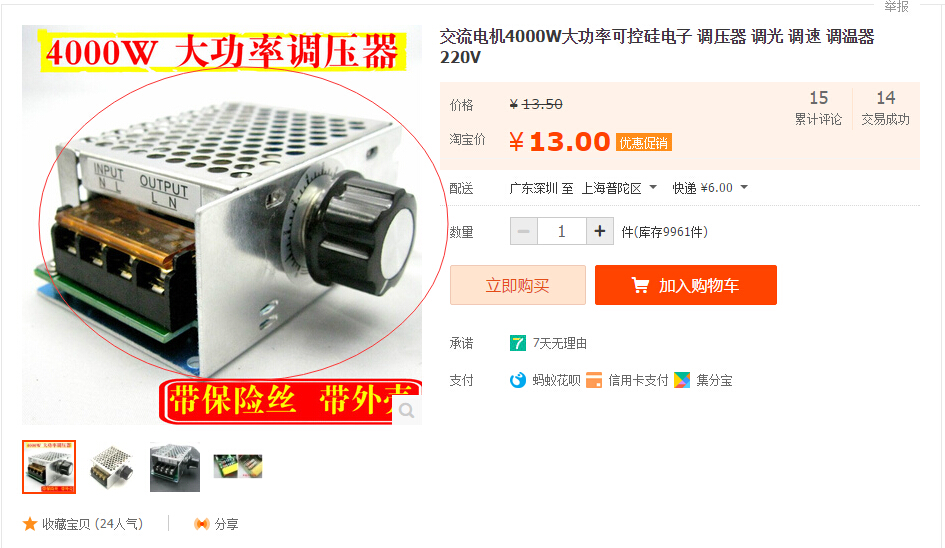The width and height of the screenshot is (945, 548).
Task: Select the second product thumbnail
Action: [112, 467]
